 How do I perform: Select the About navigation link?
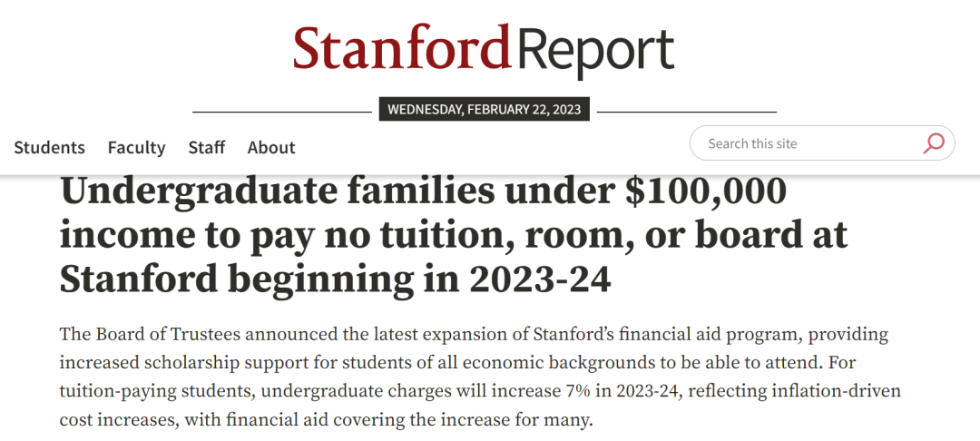point(271,147)
